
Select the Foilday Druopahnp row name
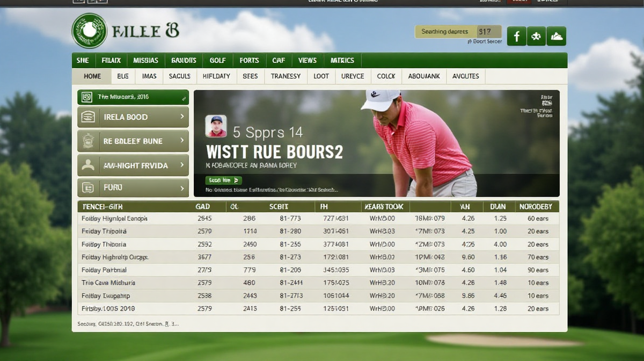click(106, 296)
